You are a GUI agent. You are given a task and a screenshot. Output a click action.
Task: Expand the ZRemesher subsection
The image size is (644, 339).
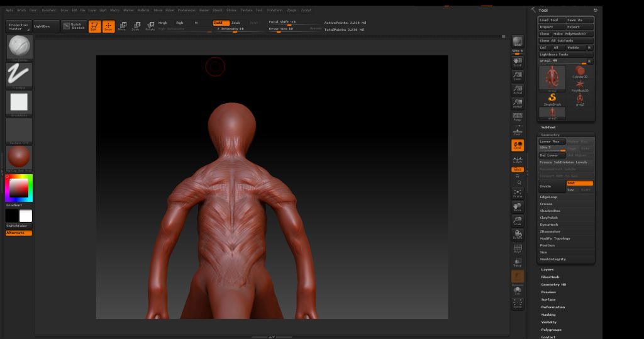click(x=550, y=231)
